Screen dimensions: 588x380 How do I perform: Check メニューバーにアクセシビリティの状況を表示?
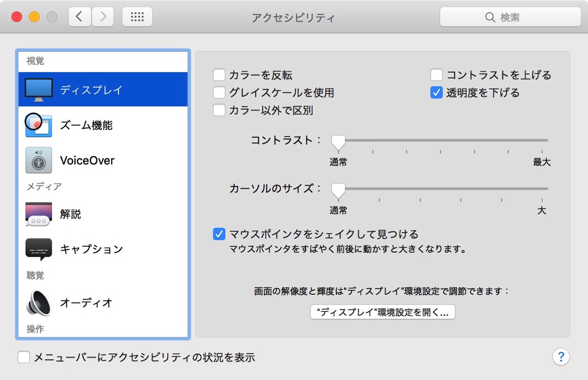pos(24,357)
